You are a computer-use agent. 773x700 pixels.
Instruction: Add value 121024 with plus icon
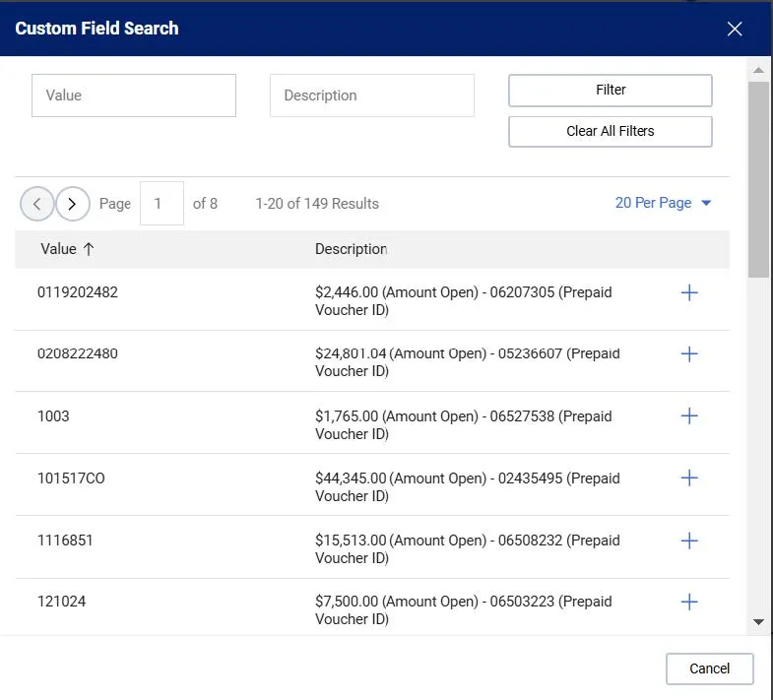(x=689, y=602)
